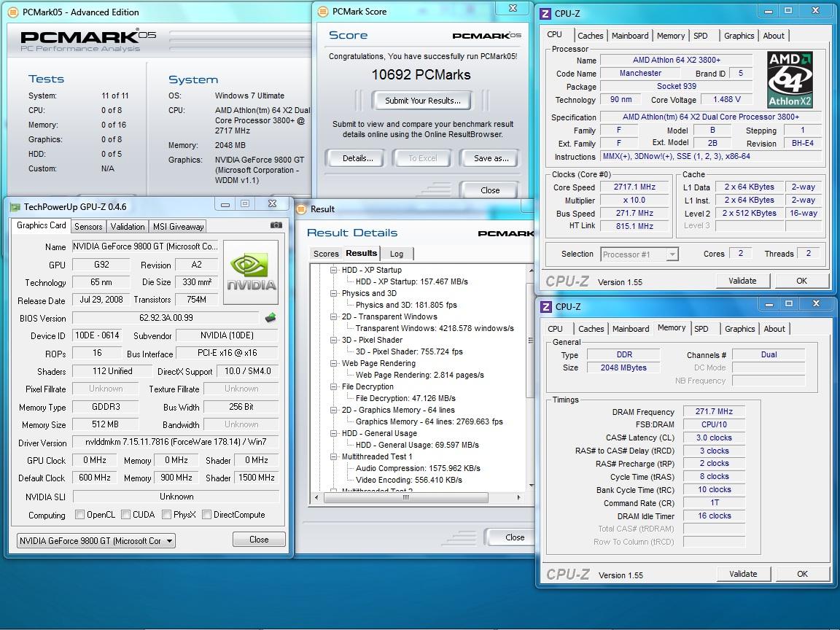Switch to Scores tab in Result Details

pyautogui.click(x=326, y=254)
